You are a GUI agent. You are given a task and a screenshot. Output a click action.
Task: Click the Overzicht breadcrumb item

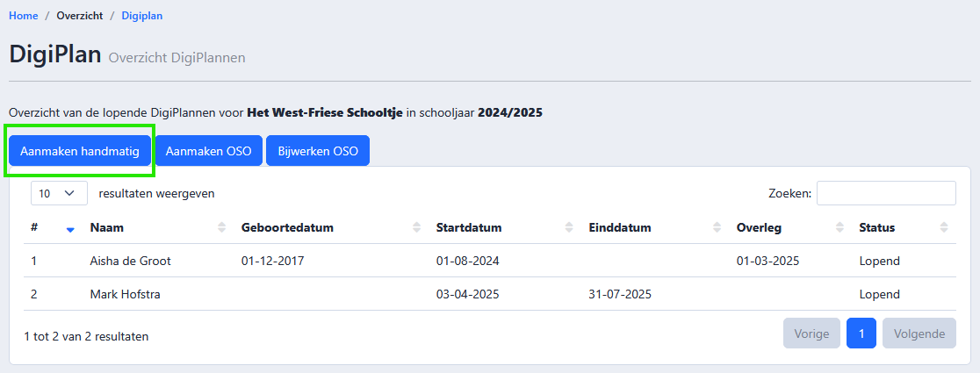(x=79, y=16)
